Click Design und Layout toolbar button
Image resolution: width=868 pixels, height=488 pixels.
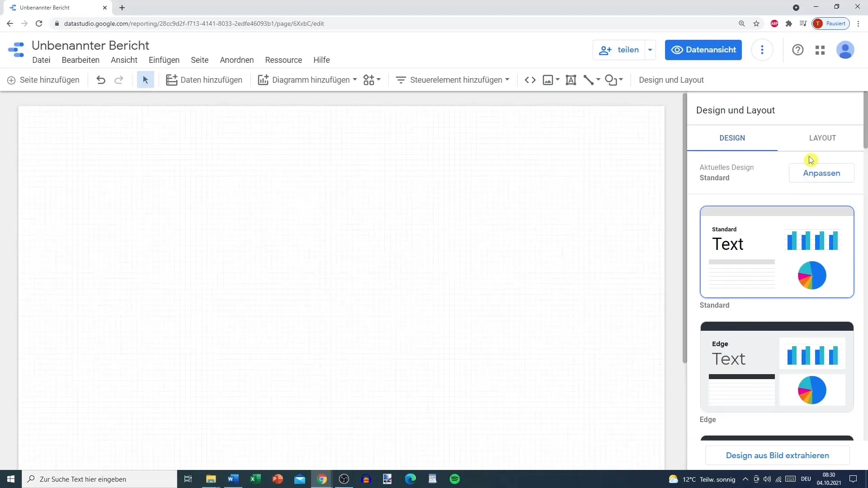(671, 80)
